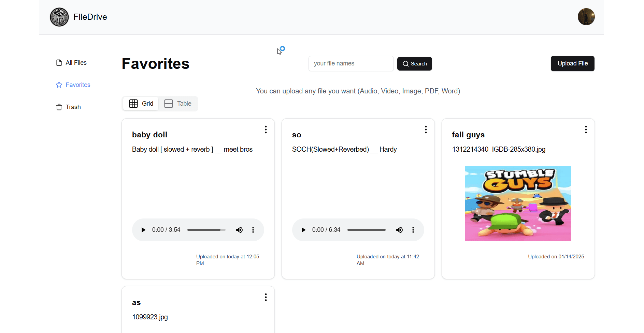Open baby doll audio player more options
This screenshot has height=333, width=644.
253,230
